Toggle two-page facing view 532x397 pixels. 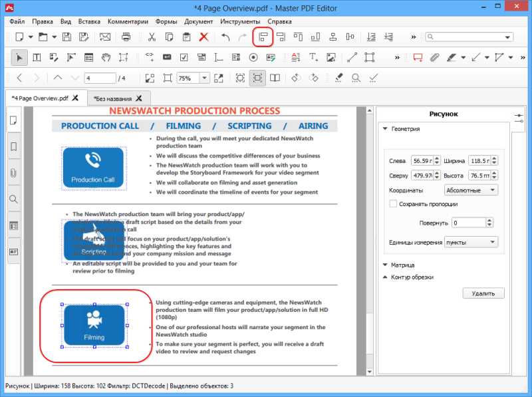point(275,78)
